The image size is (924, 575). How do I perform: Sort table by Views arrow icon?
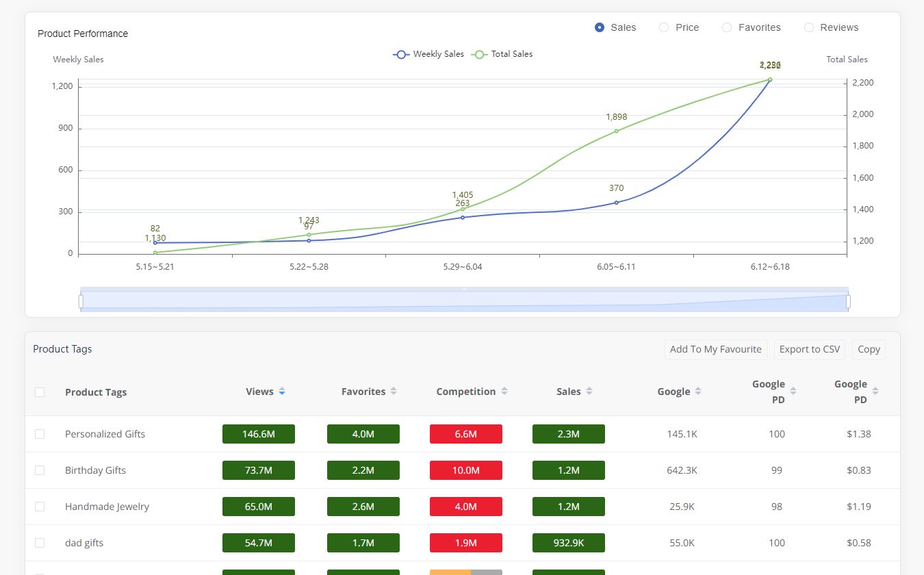pos(282,392)
